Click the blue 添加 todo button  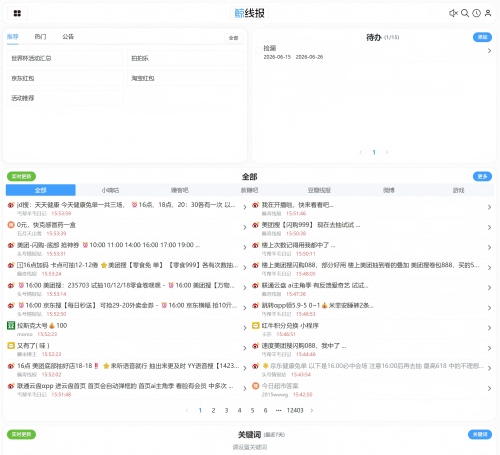click(x=482, y=37)
